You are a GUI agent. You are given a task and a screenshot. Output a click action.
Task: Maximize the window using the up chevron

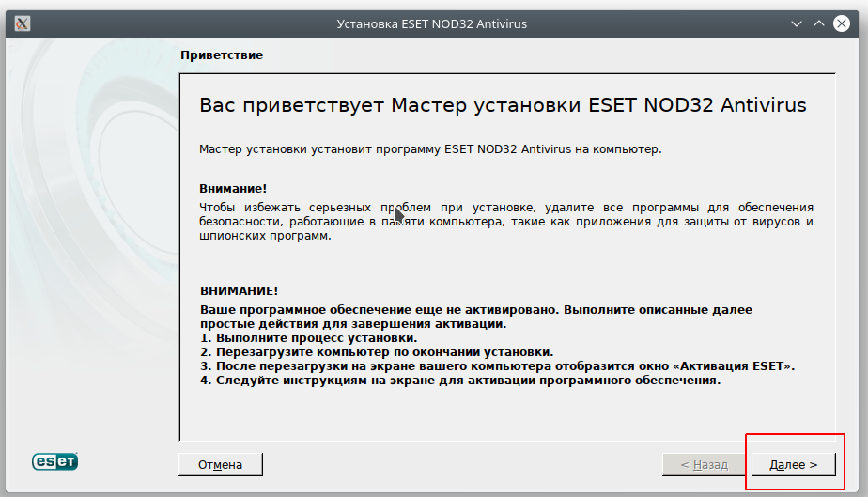click(x=818, y=23)
